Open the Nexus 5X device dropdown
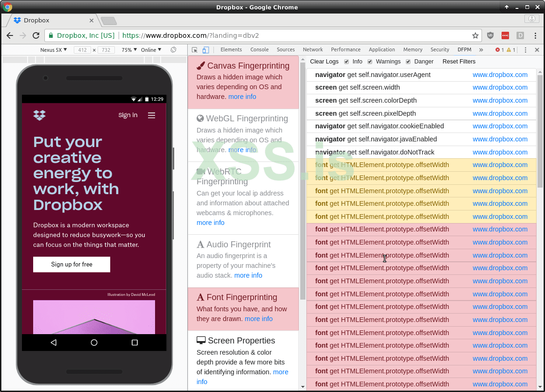The height and width of the screenshot is (392, 545). pos(54,49)
